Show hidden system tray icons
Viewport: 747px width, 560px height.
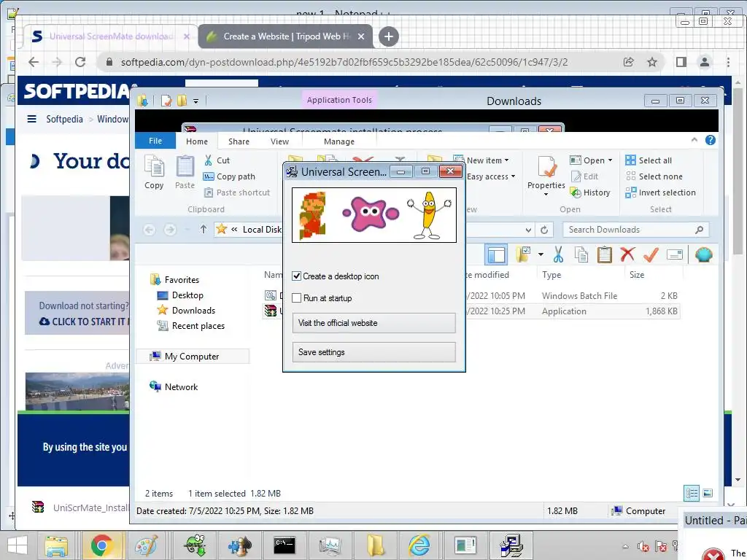point(625,547)
